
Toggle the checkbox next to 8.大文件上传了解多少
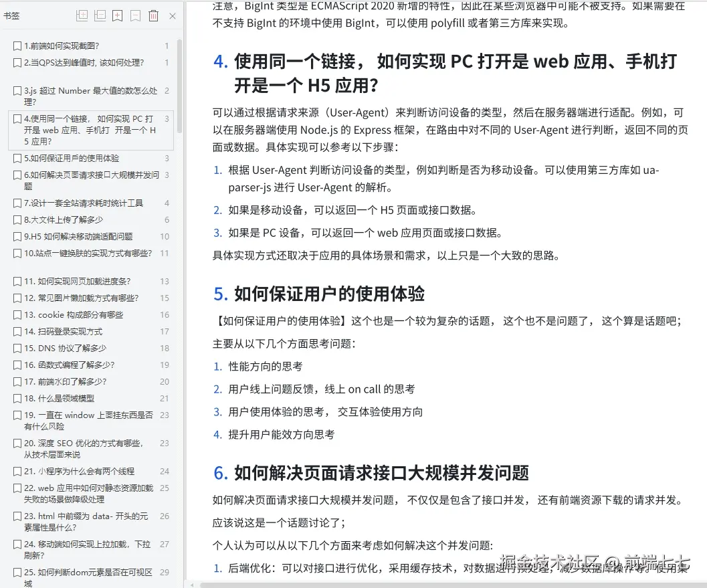(16, 219)
